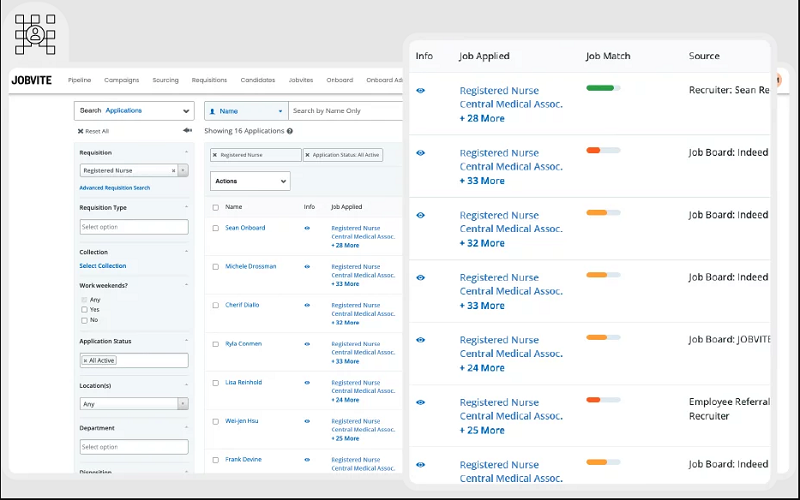Click the + 28 More link in the enlarged panel
The image size is (800, 500).
tap(482, 118)
